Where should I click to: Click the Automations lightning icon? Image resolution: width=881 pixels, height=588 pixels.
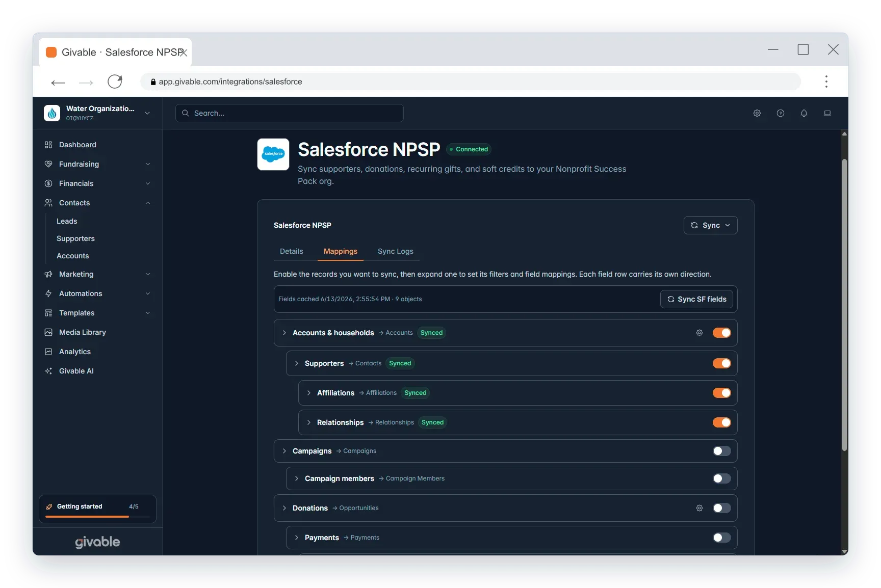click(48, 293)
